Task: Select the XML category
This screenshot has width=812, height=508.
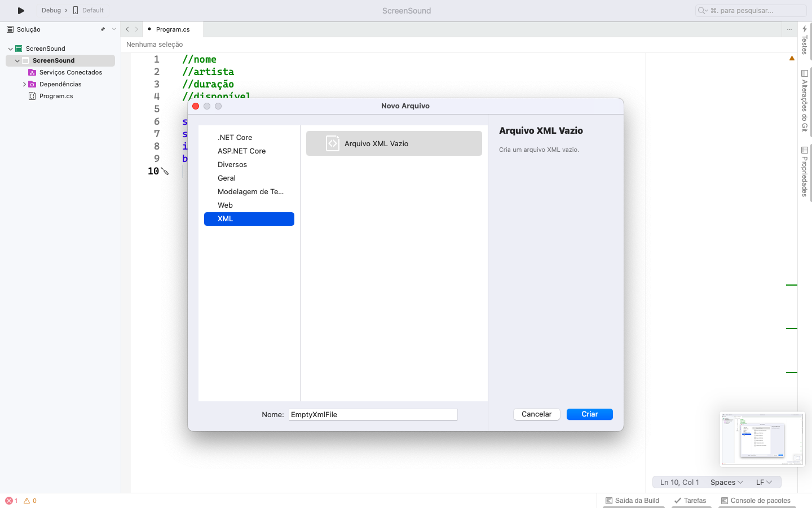Action: (x=249, y=219)
